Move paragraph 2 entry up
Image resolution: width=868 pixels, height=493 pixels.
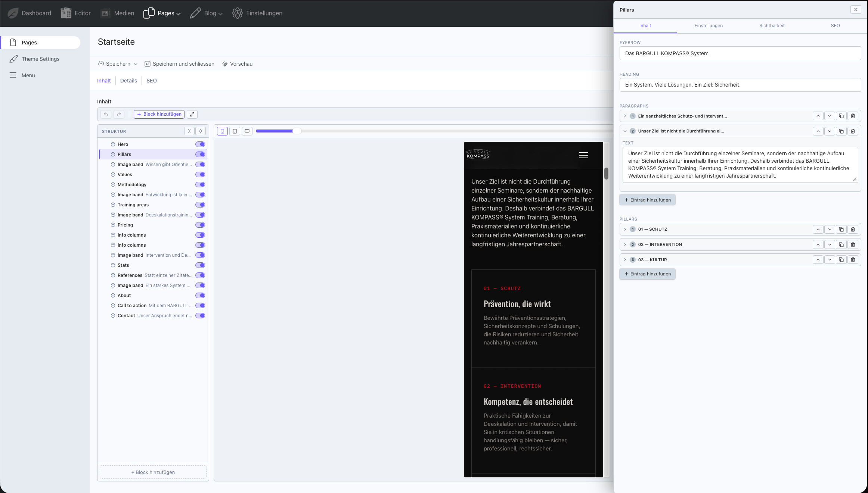pyautogui.click(x=818, y=131)
